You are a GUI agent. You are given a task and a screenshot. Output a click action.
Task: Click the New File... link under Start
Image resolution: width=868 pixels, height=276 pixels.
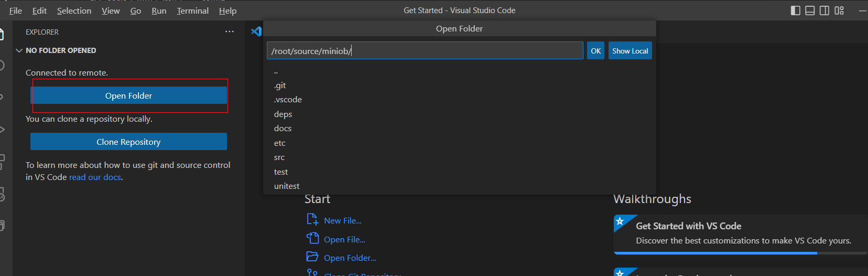coord(343,221)
